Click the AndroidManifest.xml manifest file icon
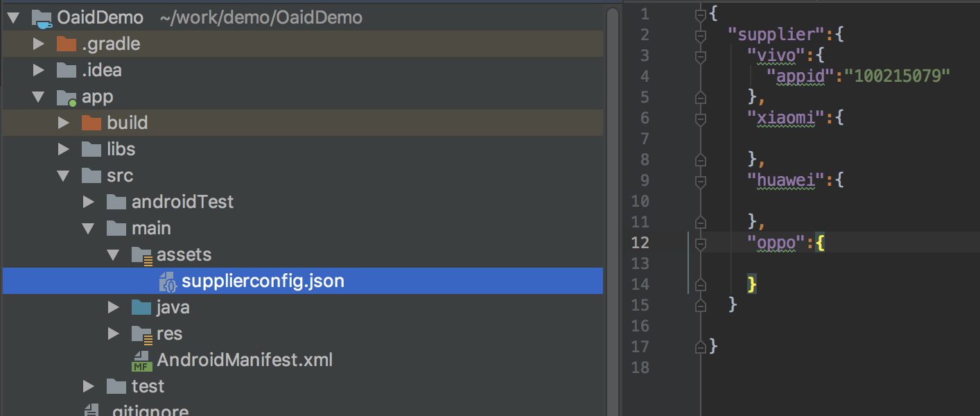This screenshot has height=416, width=980. 142,361
